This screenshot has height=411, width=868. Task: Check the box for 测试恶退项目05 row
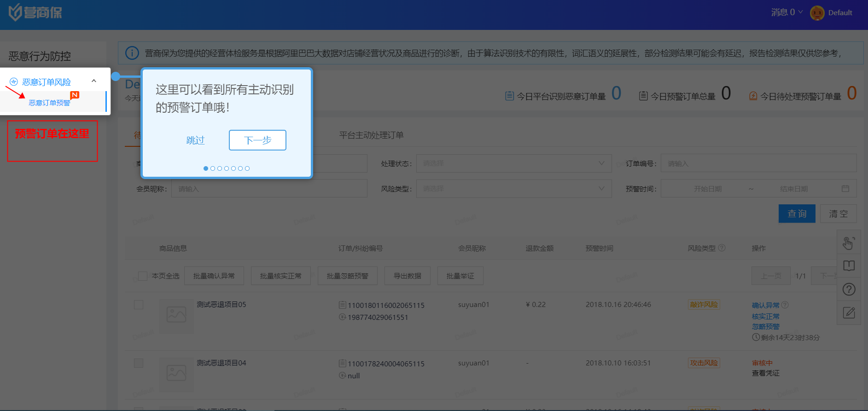coord(139,305)
